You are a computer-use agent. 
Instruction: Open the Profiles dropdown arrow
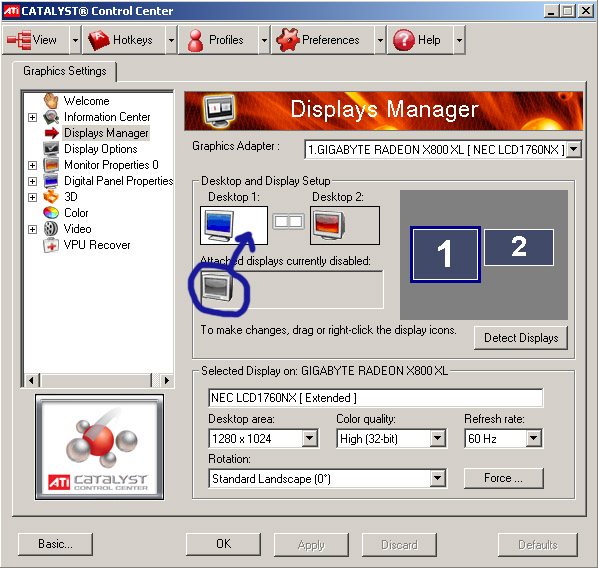tap(264, 40)
